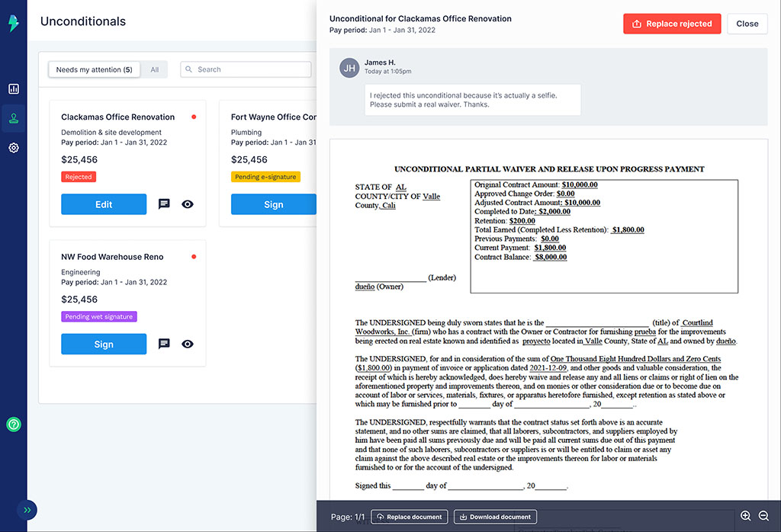Image resolution: width=781 pixels, height=532 pixels.
Task: Click the green help question icon
Action: (x=14, y=425)
